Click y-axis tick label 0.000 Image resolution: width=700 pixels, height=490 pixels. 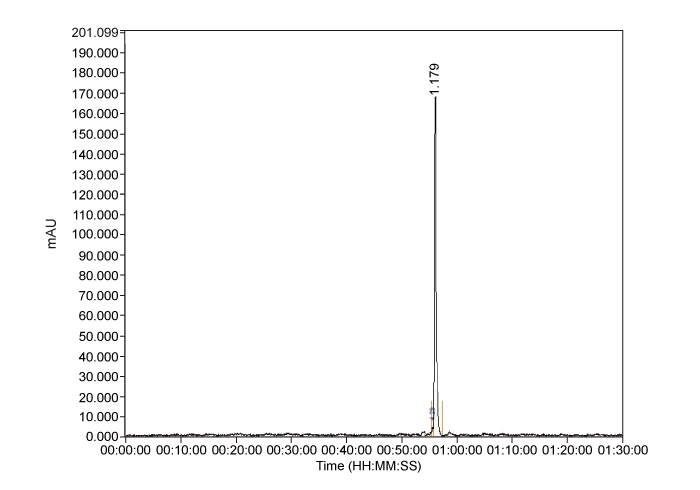pyautogui.click(x=102, y=436)
